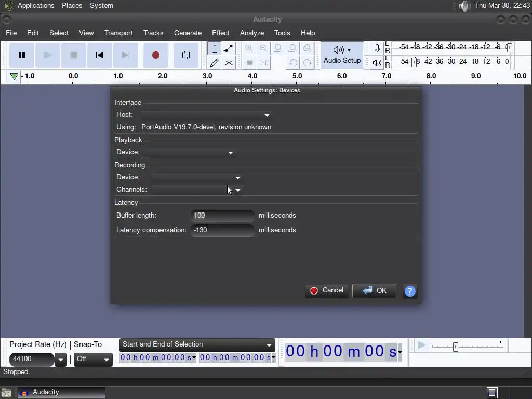Open Start and End of Selection dropdown
The width and height of the screenshot is (532, 399).
pos(197,345)
